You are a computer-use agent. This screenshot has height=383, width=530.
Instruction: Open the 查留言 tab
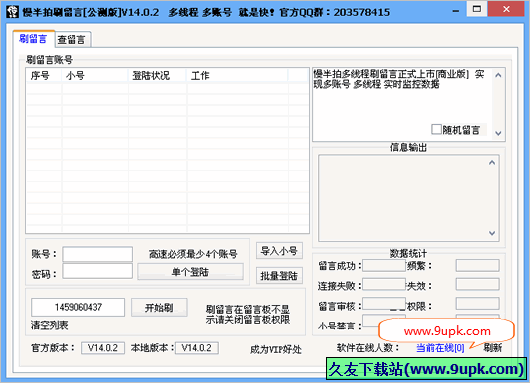point(72,40)
